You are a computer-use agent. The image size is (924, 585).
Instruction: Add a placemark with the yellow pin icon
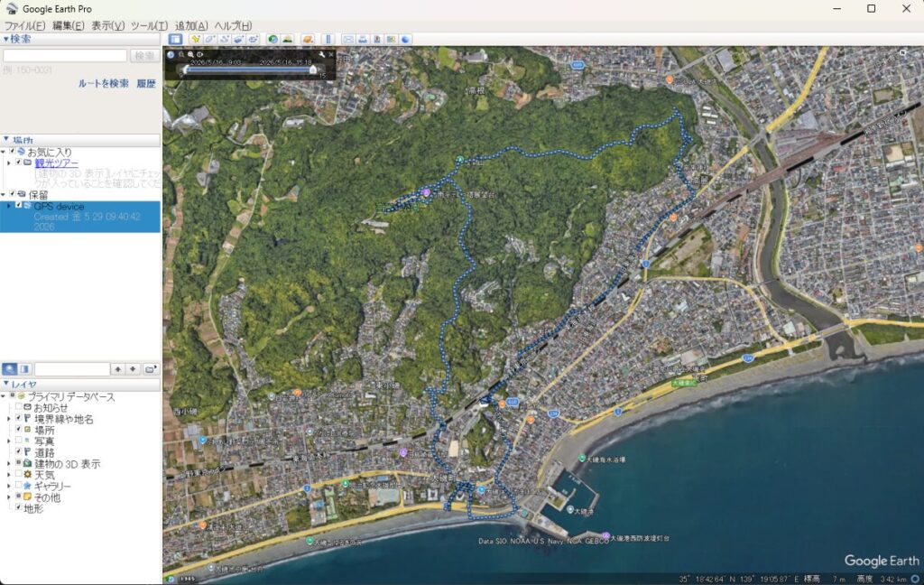click(195, 39)
